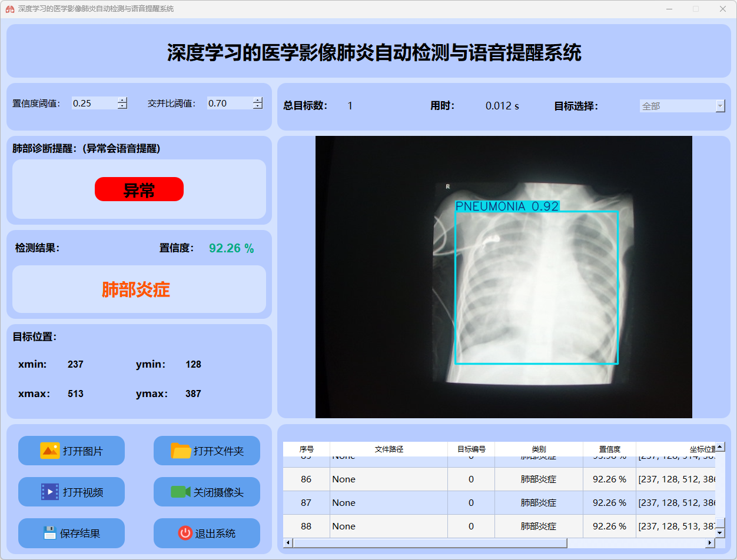This screenshot has width=737, height=560.
Task: Click the picture icon on 打开图片 button
Action: 49,451
